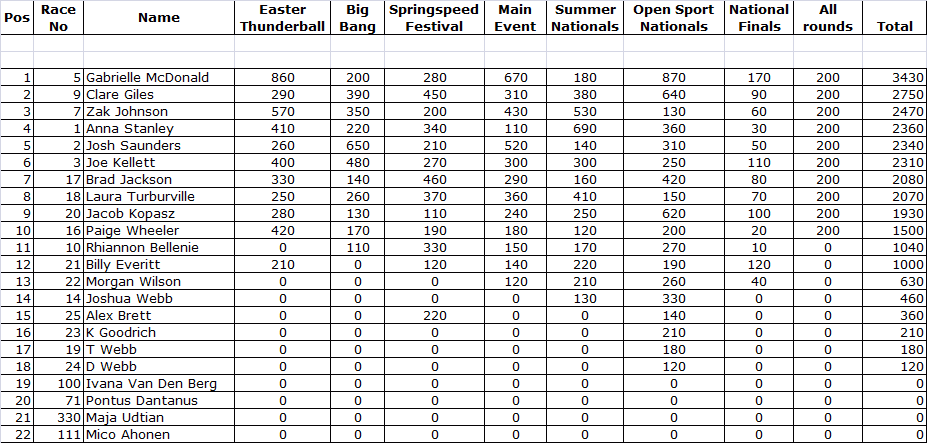Select race number 330 for Maja Udtian
The height and width of the screenshot is (443, 927).
tap(60, 417)
